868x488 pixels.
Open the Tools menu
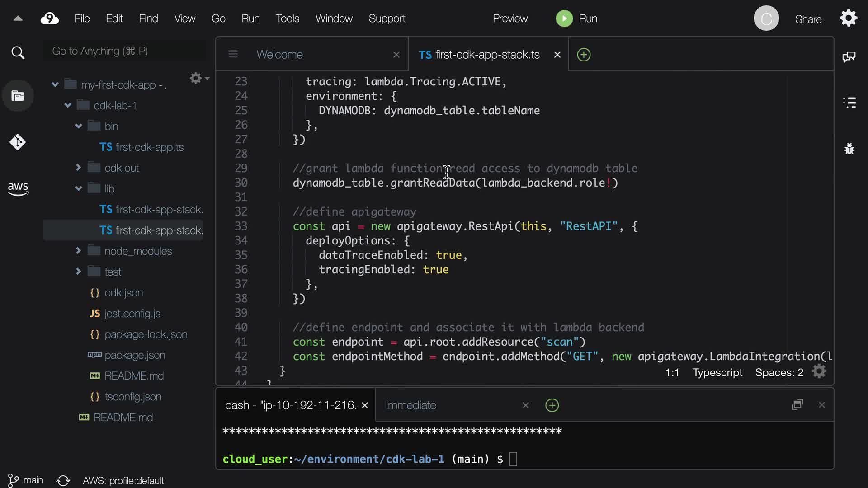point(288,19)
